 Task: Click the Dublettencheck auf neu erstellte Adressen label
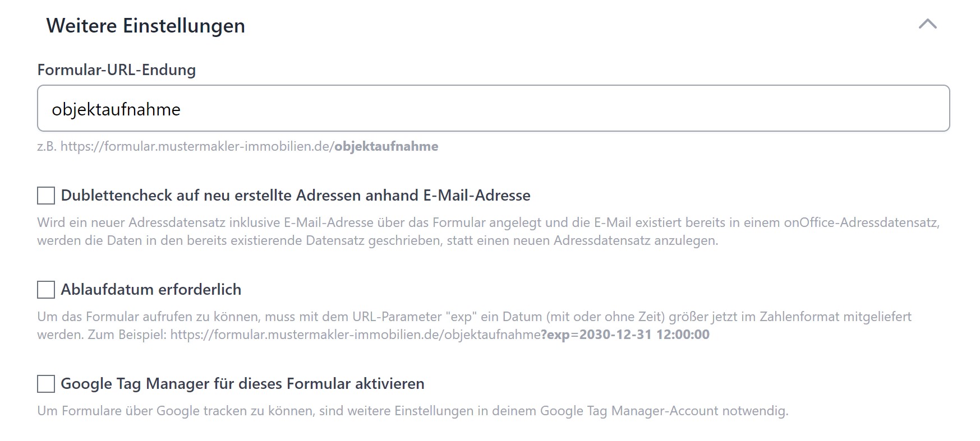[295, 196]
